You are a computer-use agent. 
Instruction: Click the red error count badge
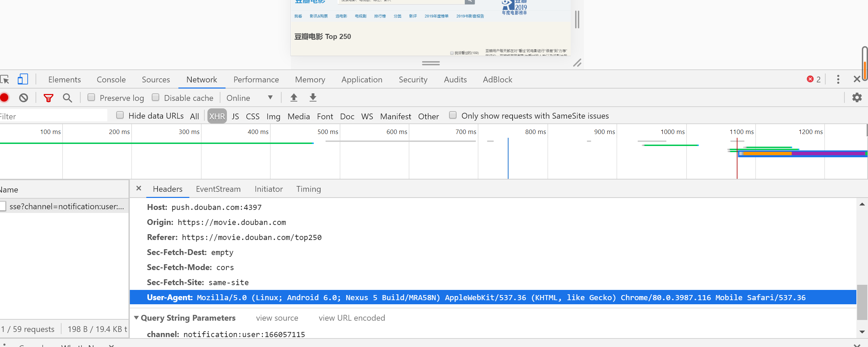[x=814, y=79]
